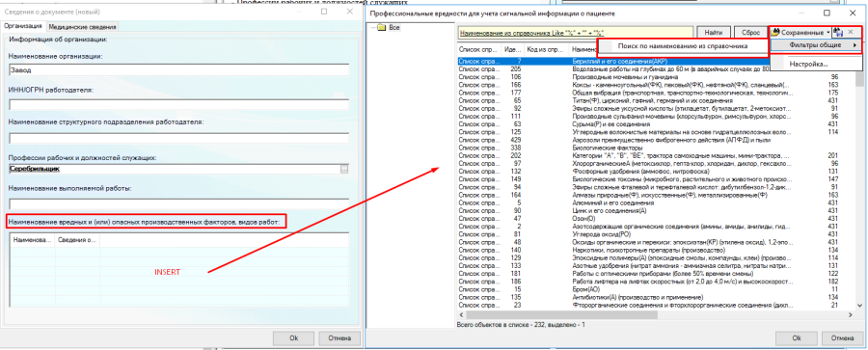Click the Наименование организации field with Завод
The image size is (868, 350).
click(x=179, y=69)
